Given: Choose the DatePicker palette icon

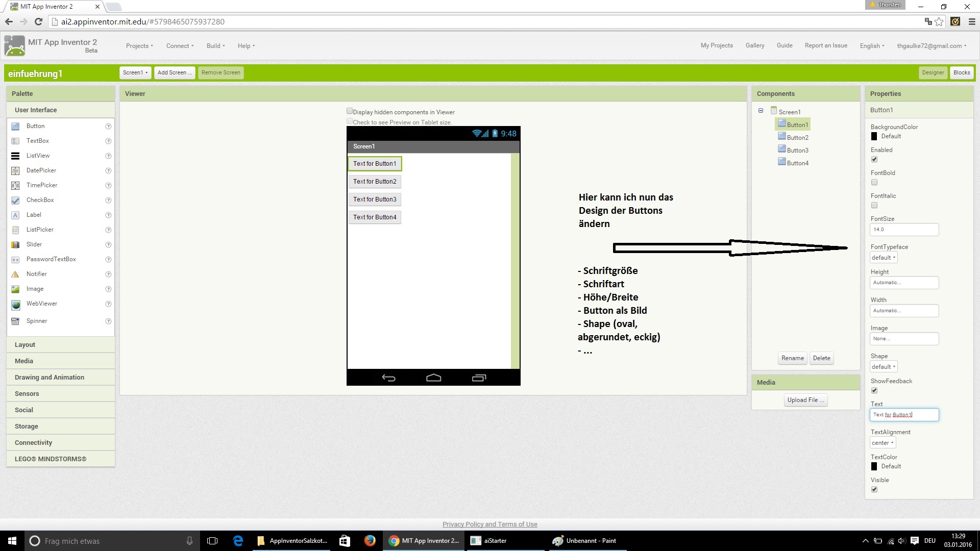Looking at the screenshot, I should click(x=15, y=170).
